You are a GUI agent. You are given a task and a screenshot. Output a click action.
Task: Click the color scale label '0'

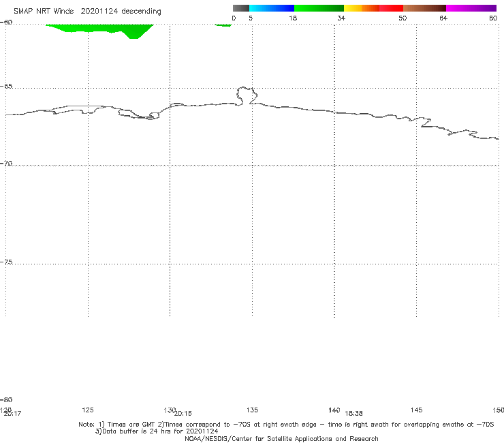234,18
